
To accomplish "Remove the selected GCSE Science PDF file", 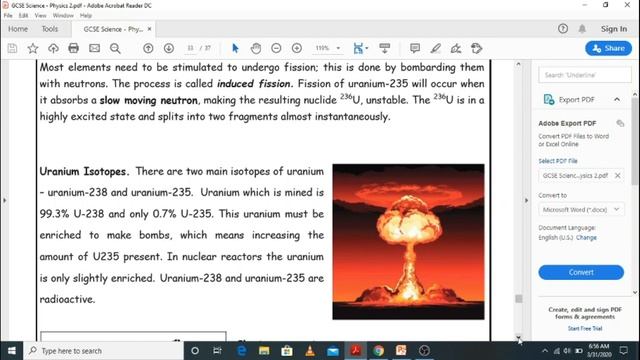I will tap(618, 176).
